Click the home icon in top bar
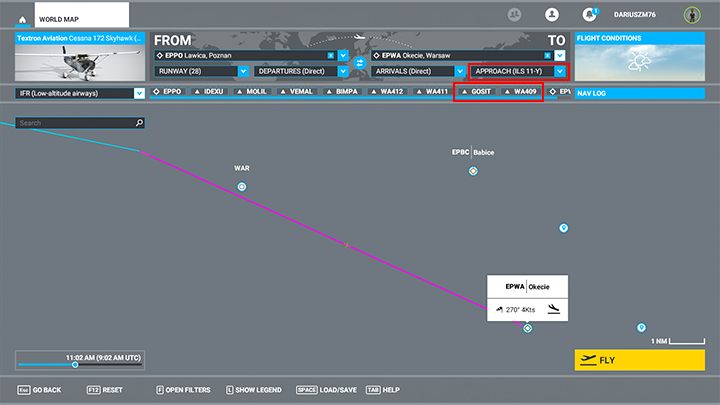The image size is (720, 405). coord(21,17)
